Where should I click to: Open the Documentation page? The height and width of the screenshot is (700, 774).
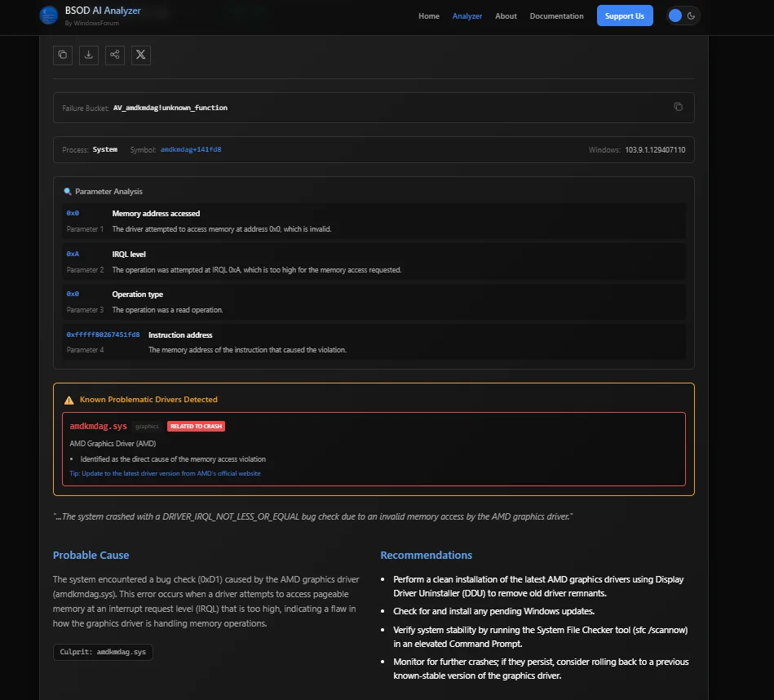(x=556, y=16)
